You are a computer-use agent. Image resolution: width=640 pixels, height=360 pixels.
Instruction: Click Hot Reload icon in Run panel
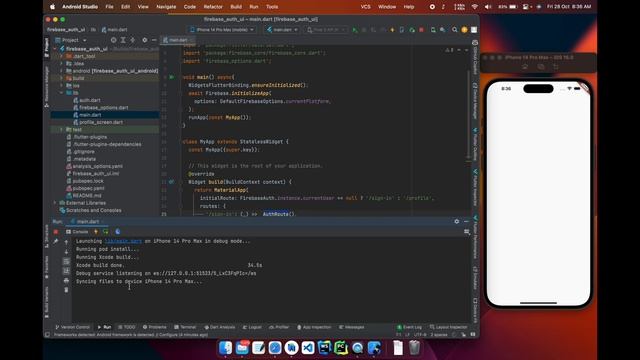pos(96,232)
